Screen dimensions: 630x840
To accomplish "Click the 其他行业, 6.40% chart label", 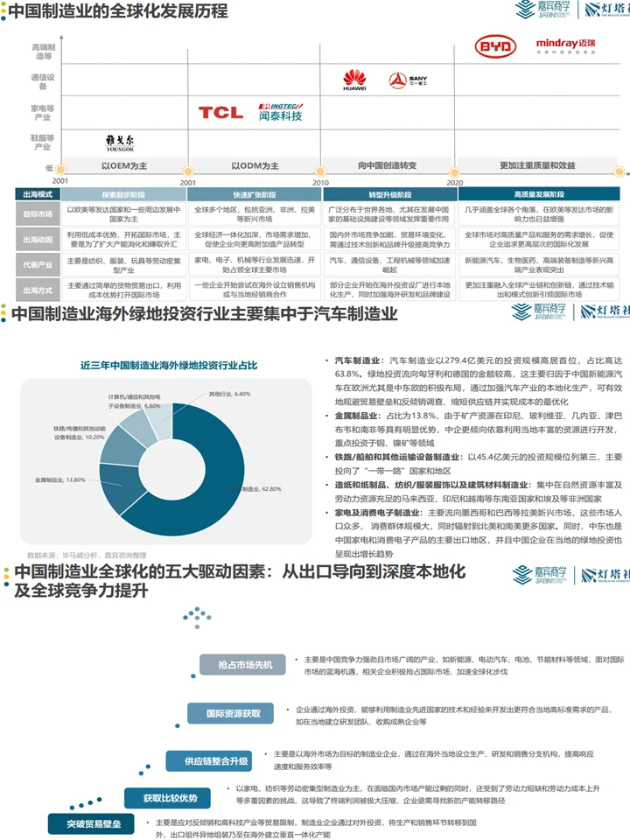I will tap(229, 394).
